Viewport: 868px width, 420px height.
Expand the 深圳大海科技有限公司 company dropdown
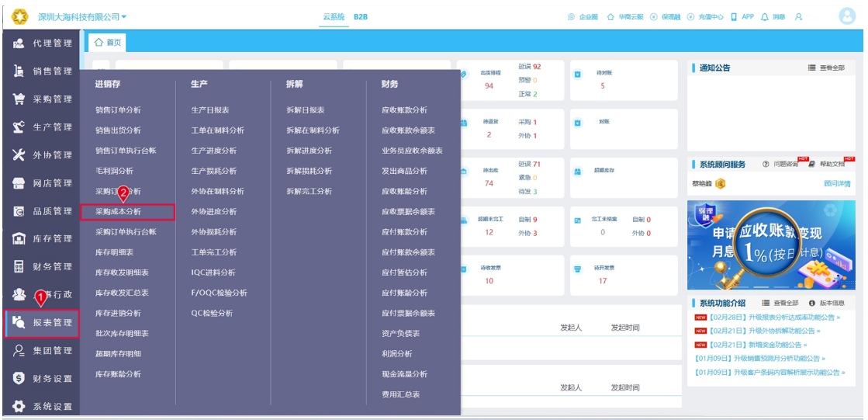click(x=82, y=17)
